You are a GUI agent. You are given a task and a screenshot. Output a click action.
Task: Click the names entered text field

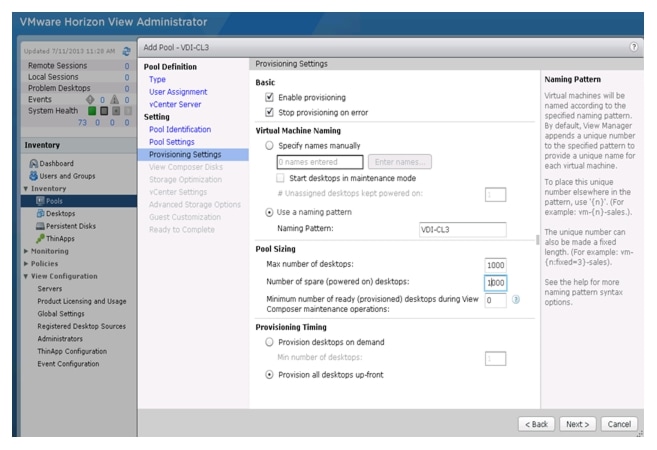pyautogui.click(x=320, y=162)
